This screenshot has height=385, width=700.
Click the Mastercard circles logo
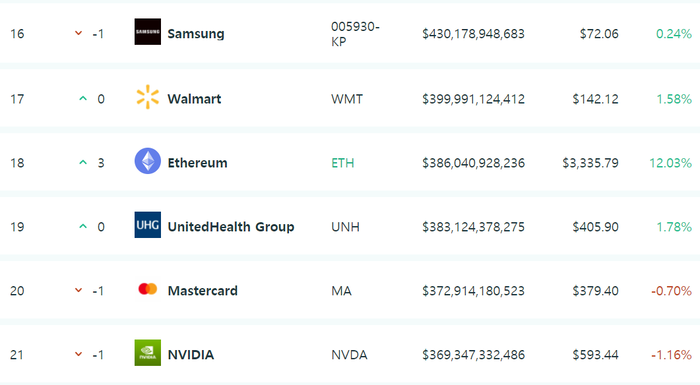[148, 289]
